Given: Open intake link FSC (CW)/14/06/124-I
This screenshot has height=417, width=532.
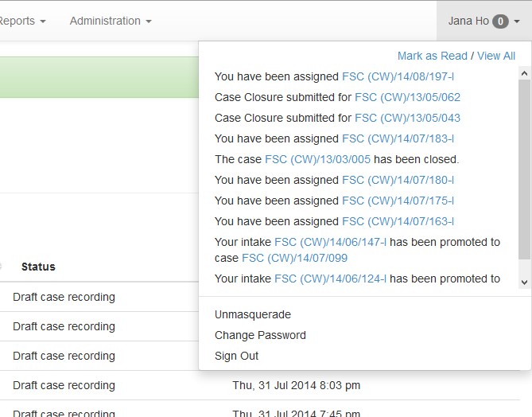Looking at the screenshot, I should point(330,279).
